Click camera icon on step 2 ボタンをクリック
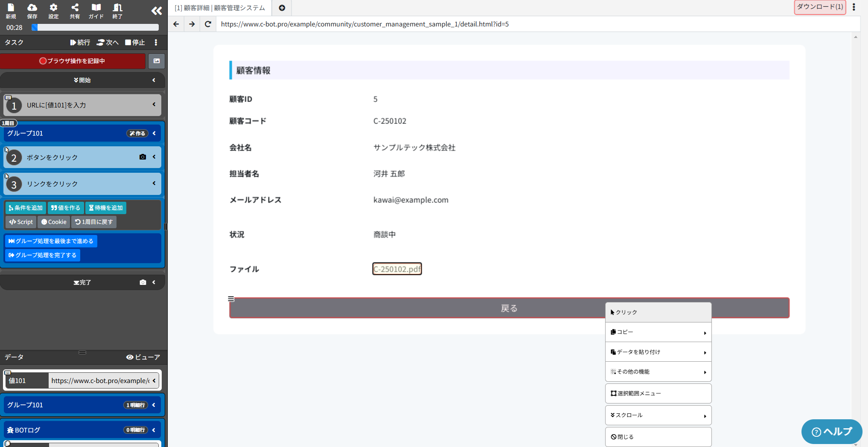The width and height of the screenshot is (868, 447). coord(143,157)
